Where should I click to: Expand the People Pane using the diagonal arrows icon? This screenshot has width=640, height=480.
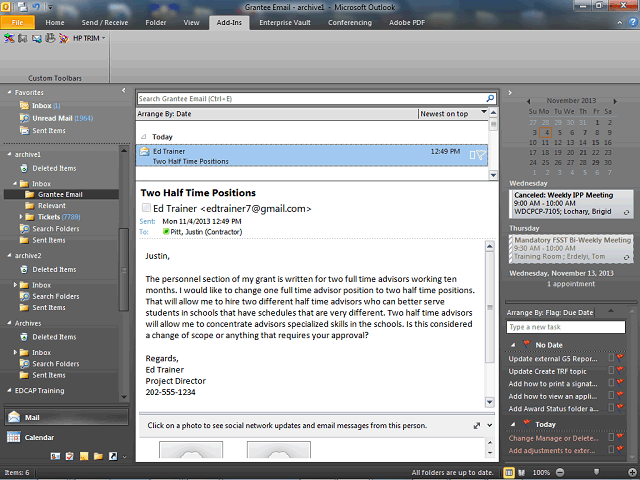pos(477,426)
